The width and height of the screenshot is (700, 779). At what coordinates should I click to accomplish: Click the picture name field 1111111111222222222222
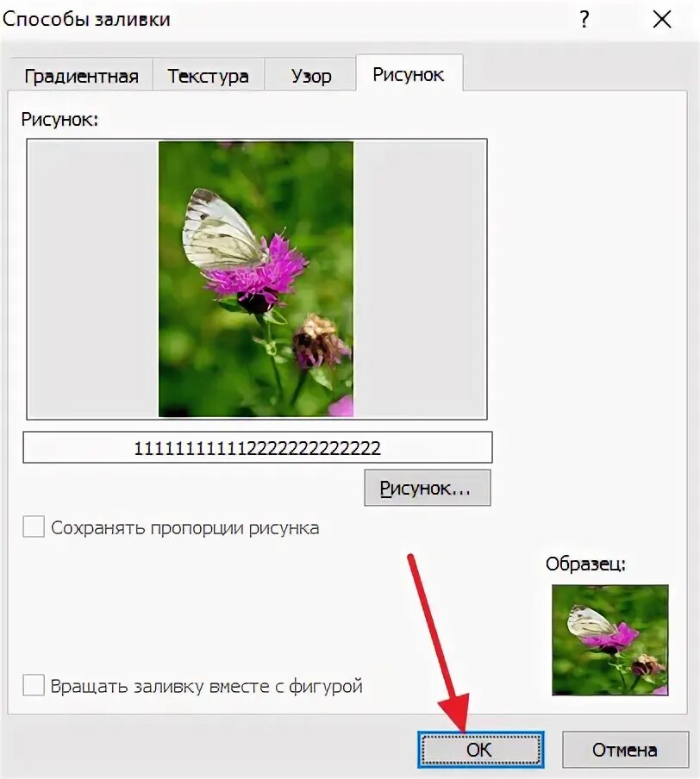(258, 447)
